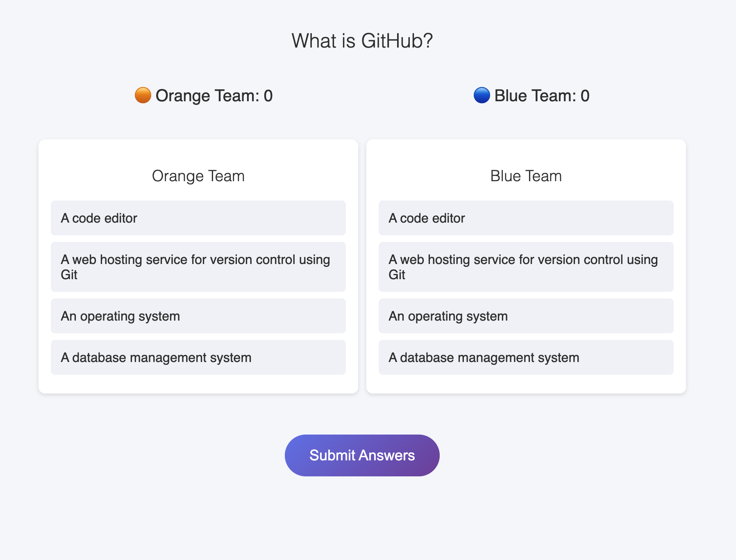736x560 pixels.
Task: Pick Orange Team's 'An operating system' option
Action: click(x=198, y=316)
